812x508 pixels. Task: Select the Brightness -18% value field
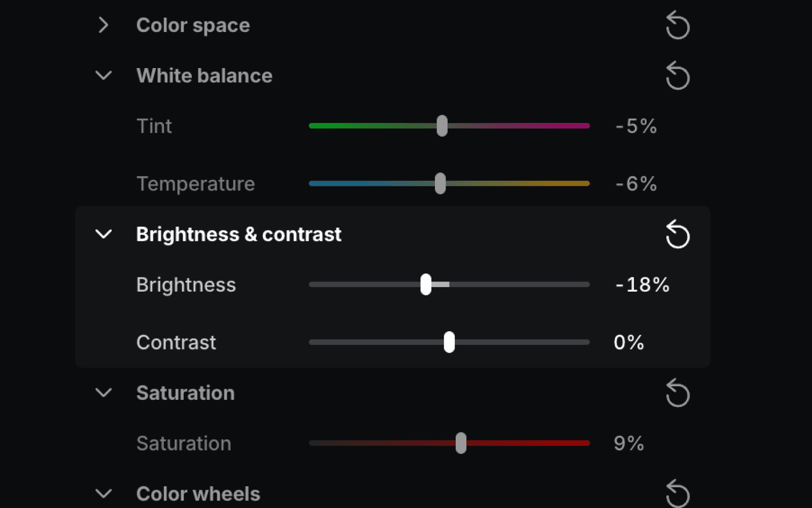[x=642, y=284]
